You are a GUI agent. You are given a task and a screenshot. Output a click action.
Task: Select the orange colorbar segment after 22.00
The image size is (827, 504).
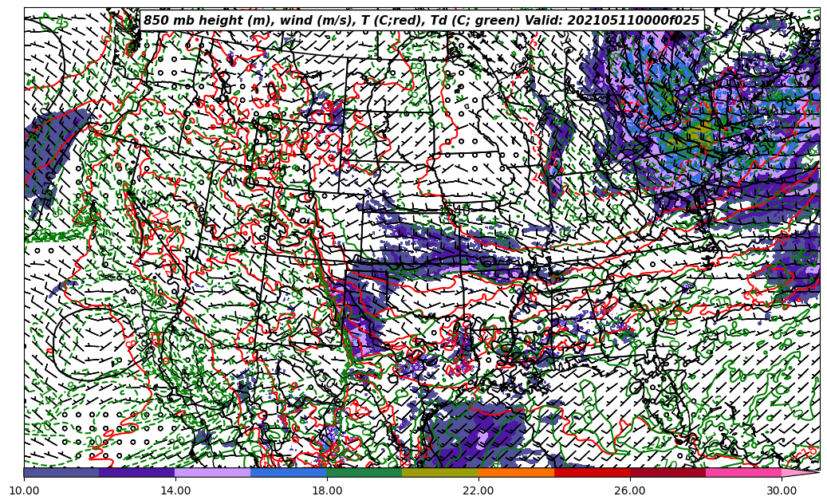pos(516,472)
